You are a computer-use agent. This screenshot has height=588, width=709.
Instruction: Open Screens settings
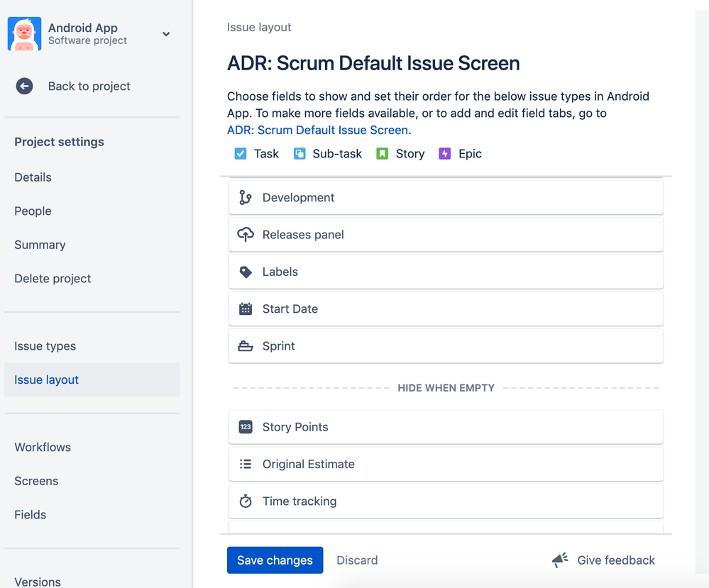pyautogui.click(x=37, y=481)
